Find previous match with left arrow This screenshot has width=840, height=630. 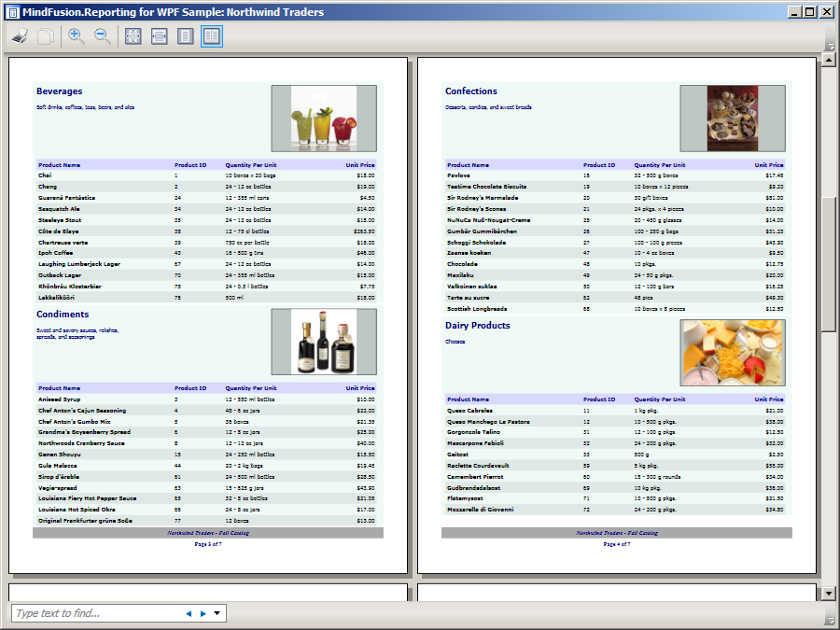tap(189, 613)
